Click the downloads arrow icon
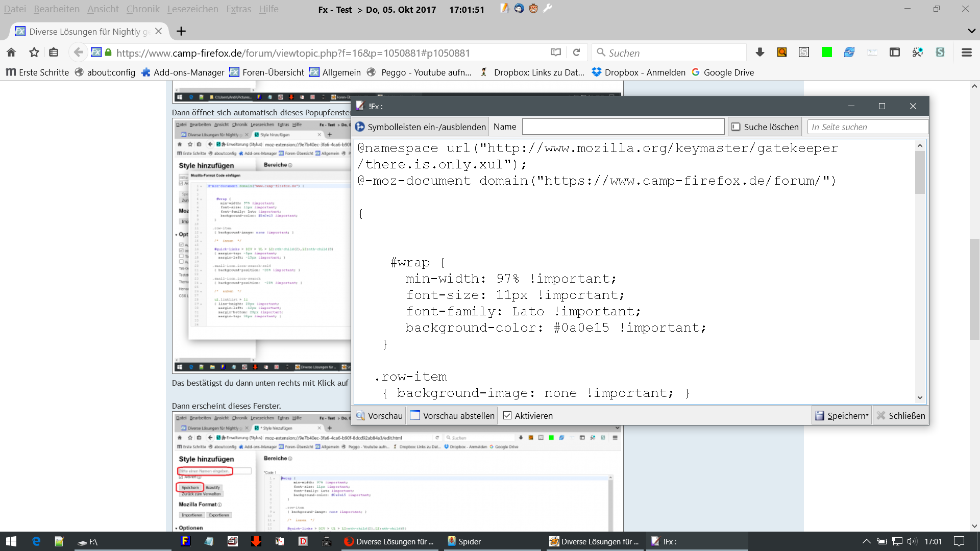The image size is (980, 551). point(759,53)
